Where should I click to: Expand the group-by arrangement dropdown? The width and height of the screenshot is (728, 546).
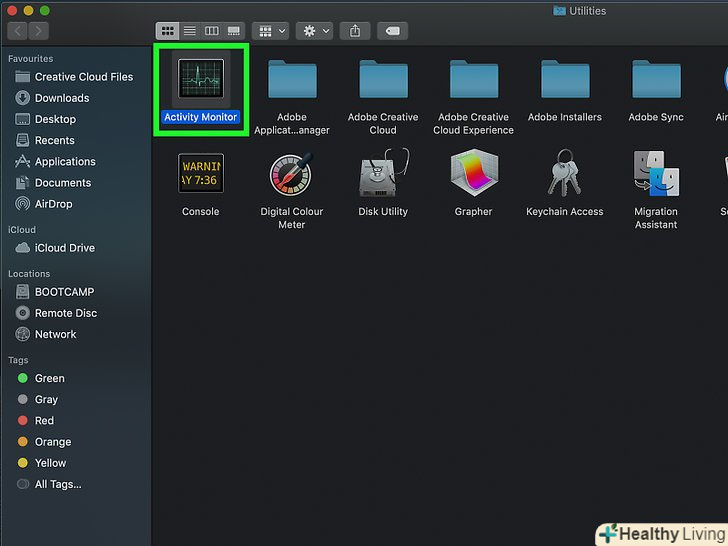(270, 31)
